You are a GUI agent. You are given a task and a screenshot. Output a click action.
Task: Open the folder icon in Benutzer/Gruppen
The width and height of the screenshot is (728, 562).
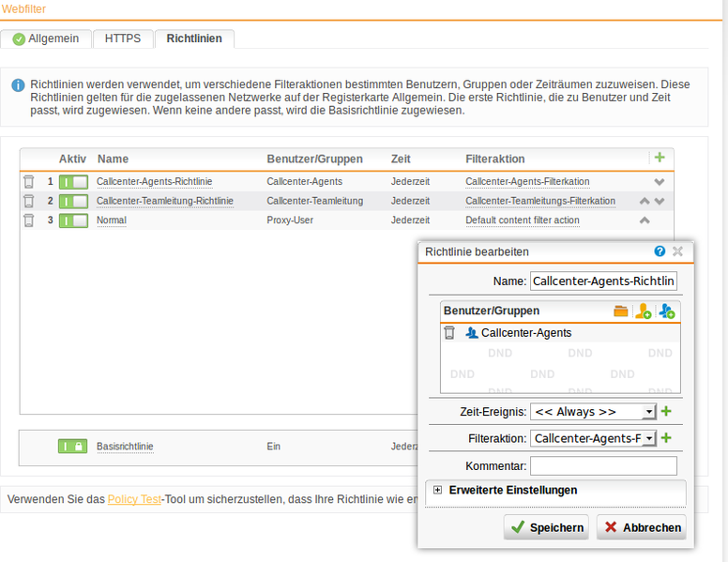click(x=621, y=311)
